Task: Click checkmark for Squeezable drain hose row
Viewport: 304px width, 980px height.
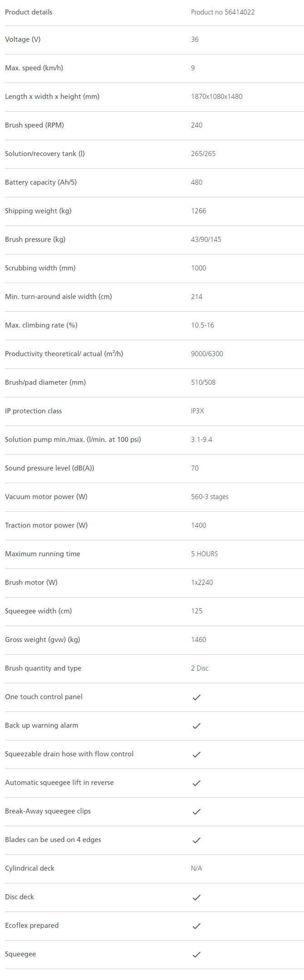Action: pyautogui.click(x=196, y=755)
